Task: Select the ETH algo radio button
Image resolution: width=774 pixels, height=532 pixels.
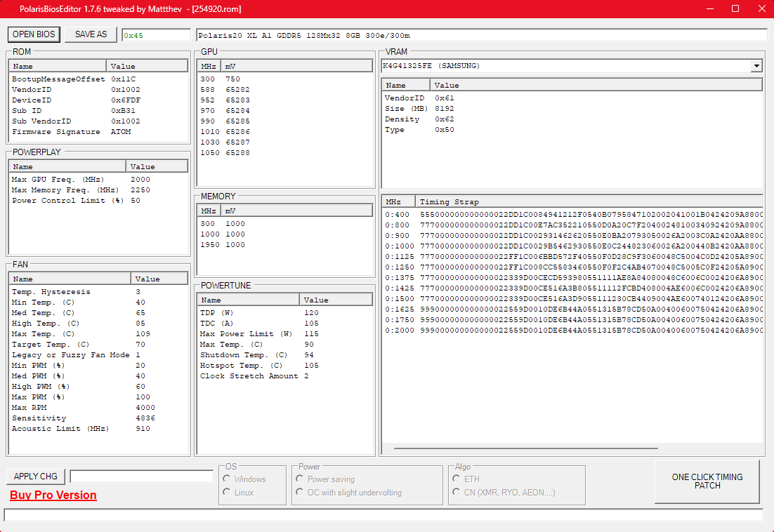Action: (457, 479)
